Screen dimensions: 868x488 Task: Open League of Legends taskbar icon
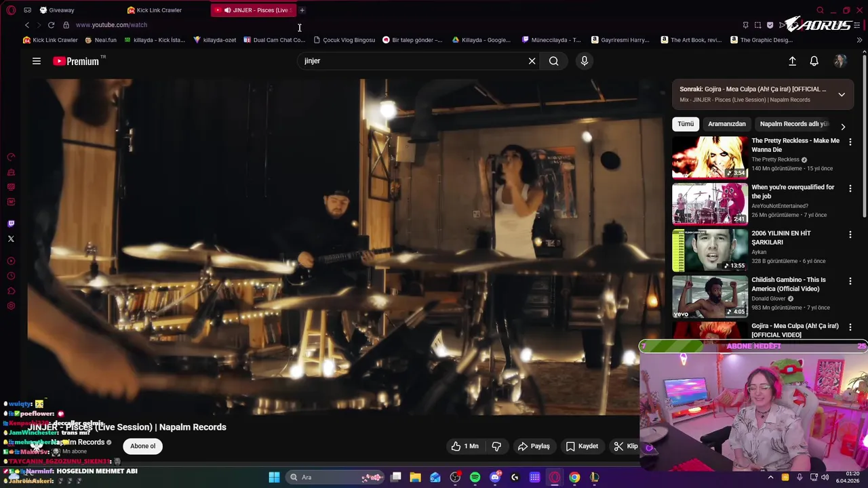coord(594,477)
